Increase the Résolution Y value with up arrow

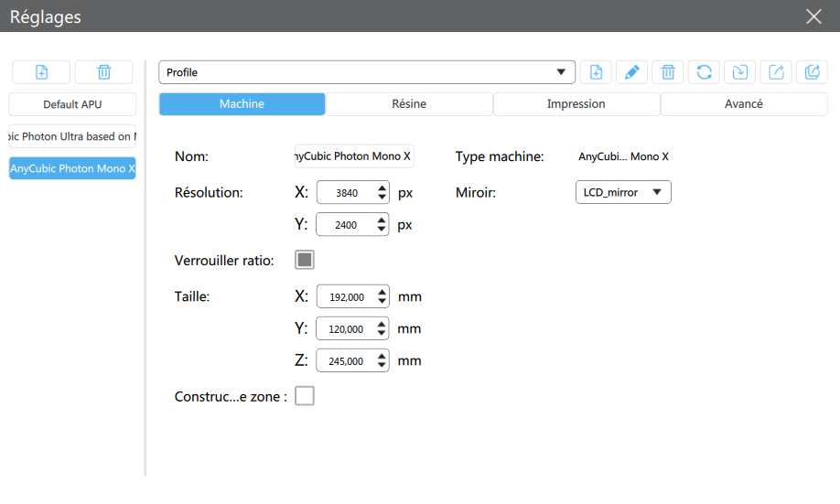(x=382, y=220)
